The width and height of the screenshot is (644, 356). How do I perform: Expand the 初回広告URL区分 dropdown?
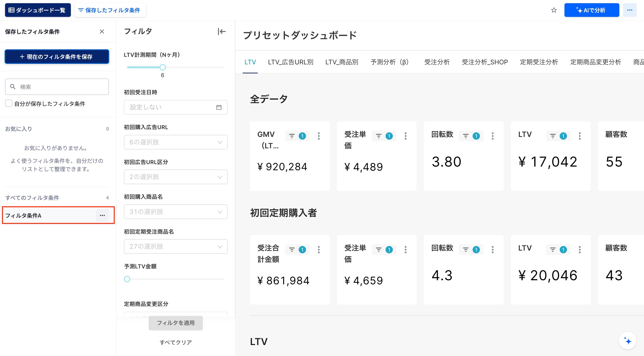176,177
